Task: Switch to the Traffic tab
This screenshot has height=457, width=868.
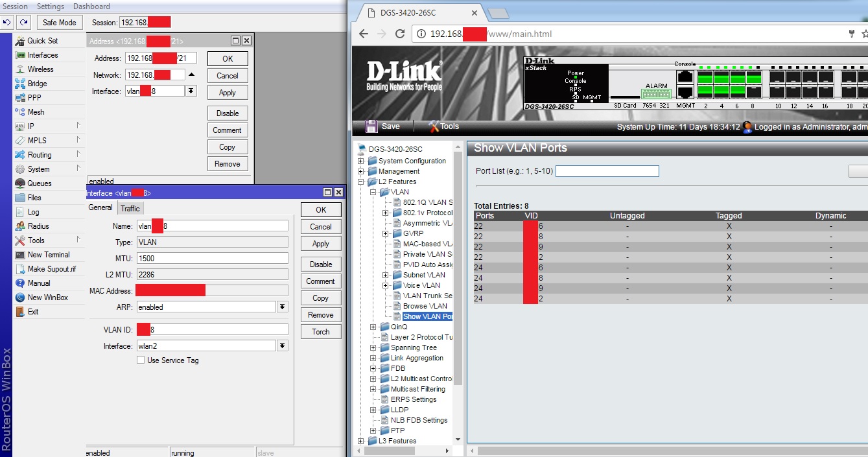Action: tap(130, 208)
